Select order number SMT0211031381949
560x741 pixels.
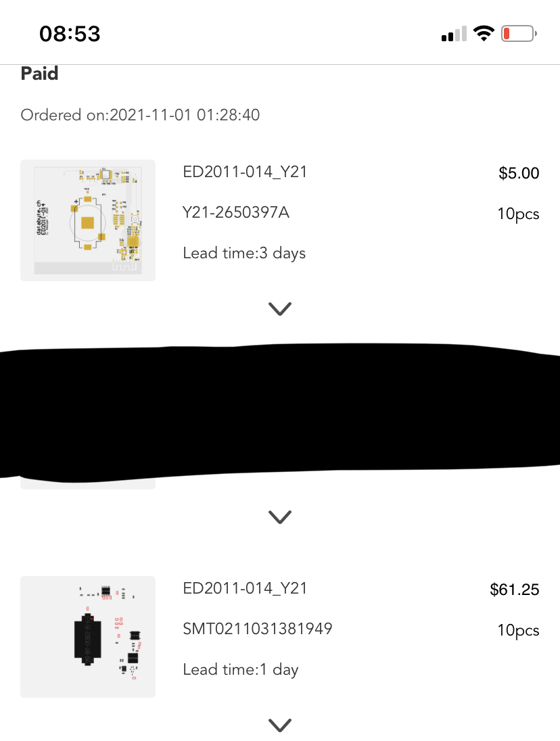coord(258,629)
